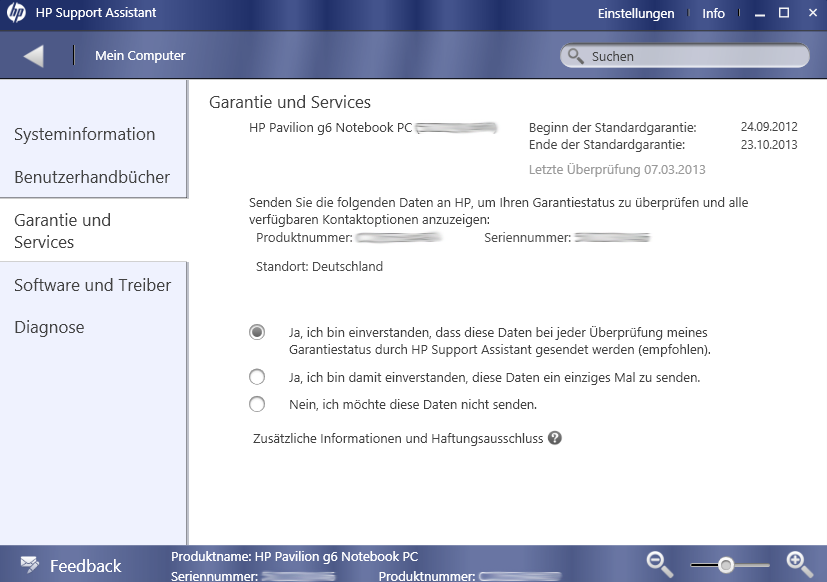Click the Feedback envelope icon
This screenshot has height=582, width=827.
click(30, 565)
